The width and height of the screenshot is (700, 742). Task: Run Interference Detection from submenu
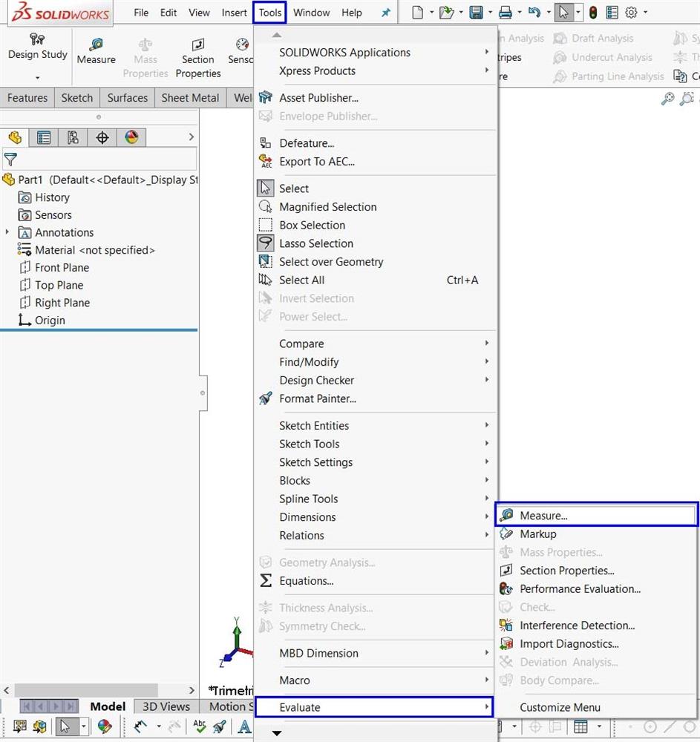(596, 626)
